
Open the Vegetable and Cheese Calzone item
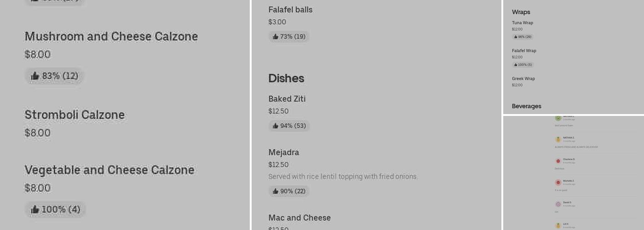pyautogui.click(x=109, y=170)
